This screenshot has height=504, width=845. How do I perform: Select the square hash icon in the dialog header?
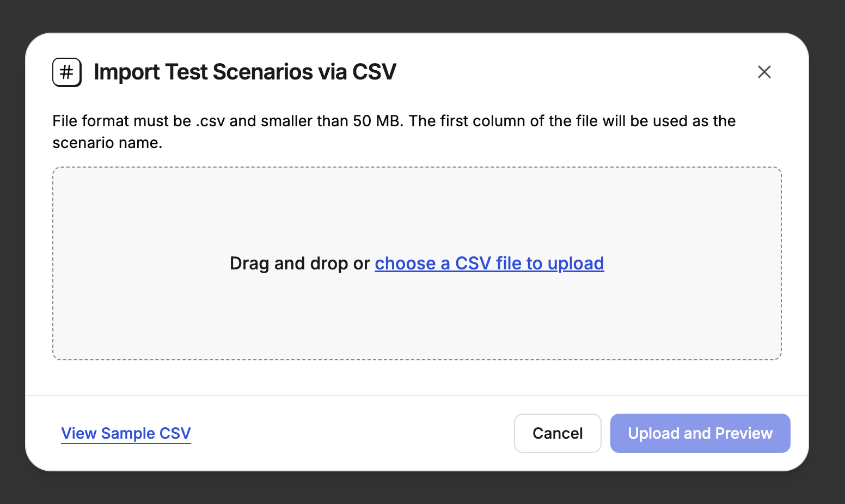[x=67, y=72]
